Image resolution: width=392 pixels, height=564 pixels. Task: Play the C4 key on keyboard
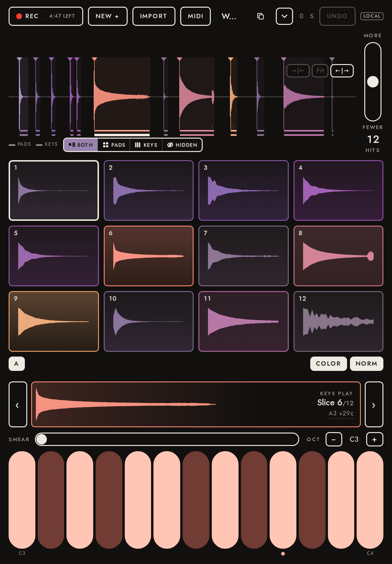tap(370, 500)
